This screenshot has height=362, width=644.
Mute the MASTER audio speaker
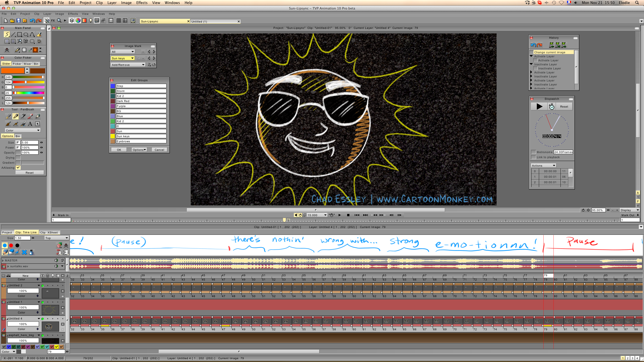pos(56,260)
